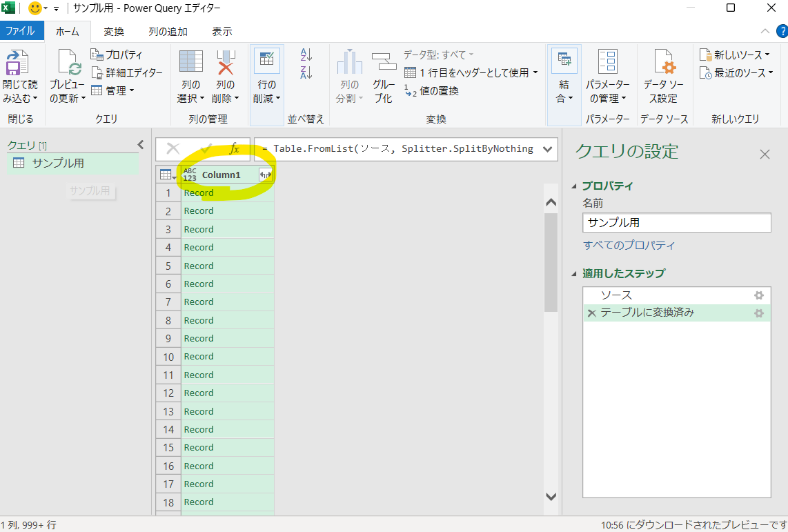Click the 列の削除 icon
This screenshot has width=788, height=532.
pos(226,62)
